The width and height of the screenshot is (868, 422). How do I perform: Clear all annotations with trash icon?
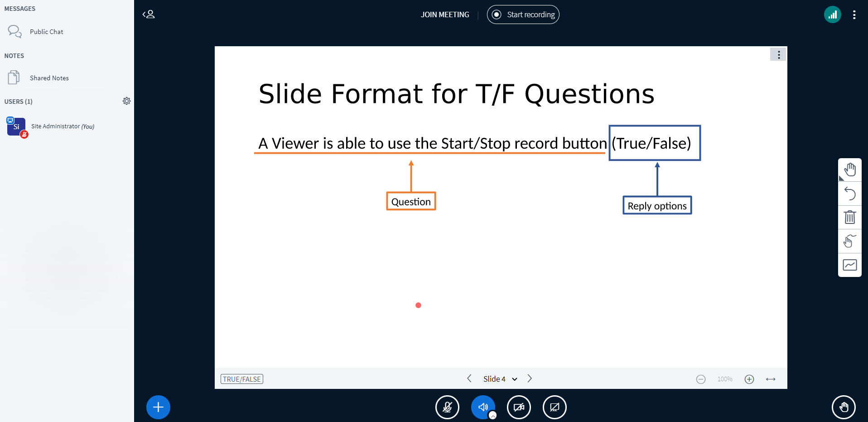[849, 218]
